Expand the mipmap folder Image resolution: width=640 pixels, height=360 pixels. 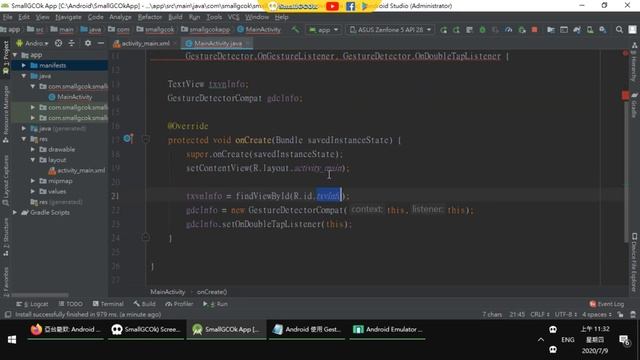coord(33,181)
